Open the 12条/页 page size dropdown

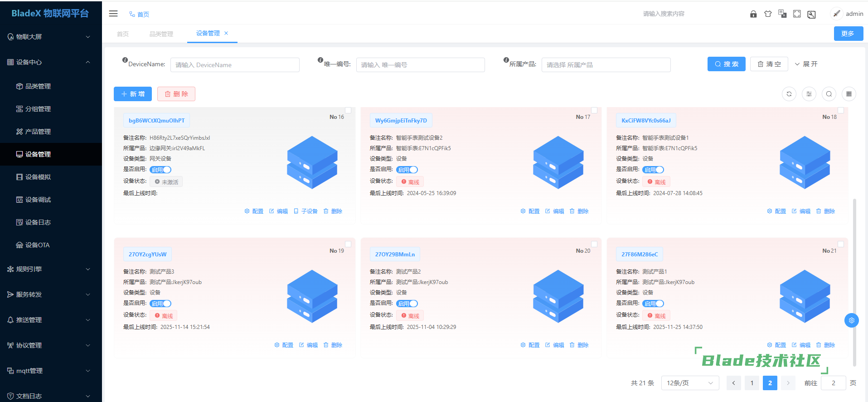click(x=690, y=383)
